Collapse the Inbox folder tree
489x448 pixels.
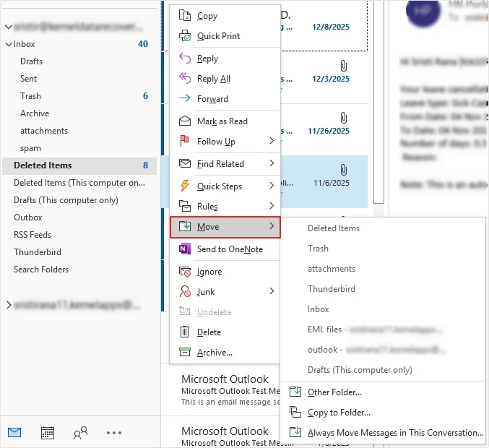pos(8,44)
